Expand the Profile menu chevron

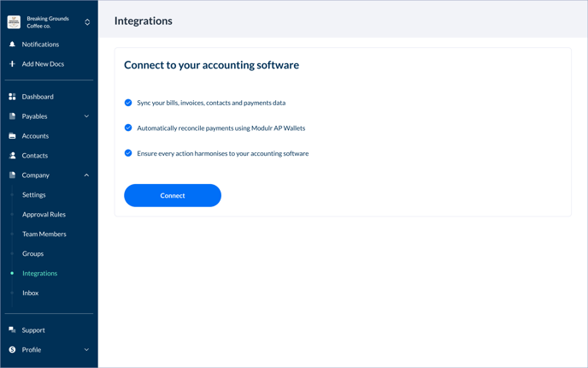pos(86,350)
